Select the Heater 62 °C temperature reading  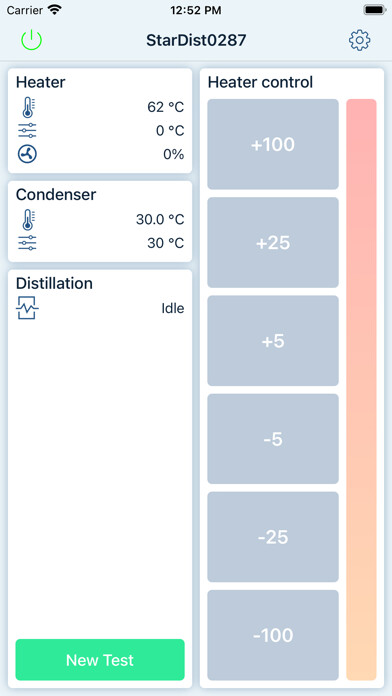166,107
